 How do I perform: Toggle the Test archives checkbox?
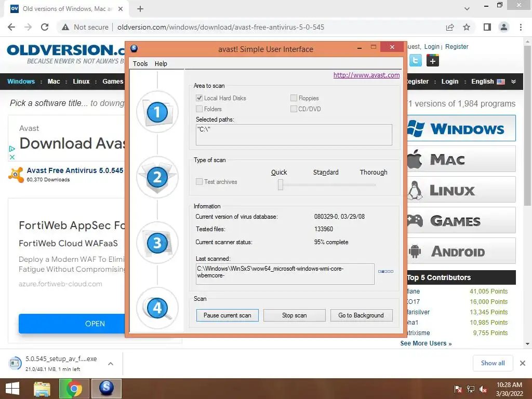(x=199, y=182)
